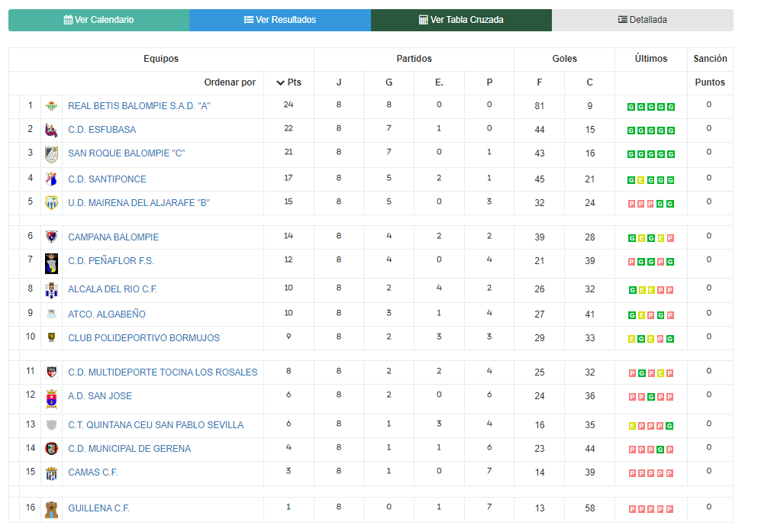Screen dimensions: 758x532
Task: Open the CAMAS C.F. team link
Action: click(x=93, y=472)
